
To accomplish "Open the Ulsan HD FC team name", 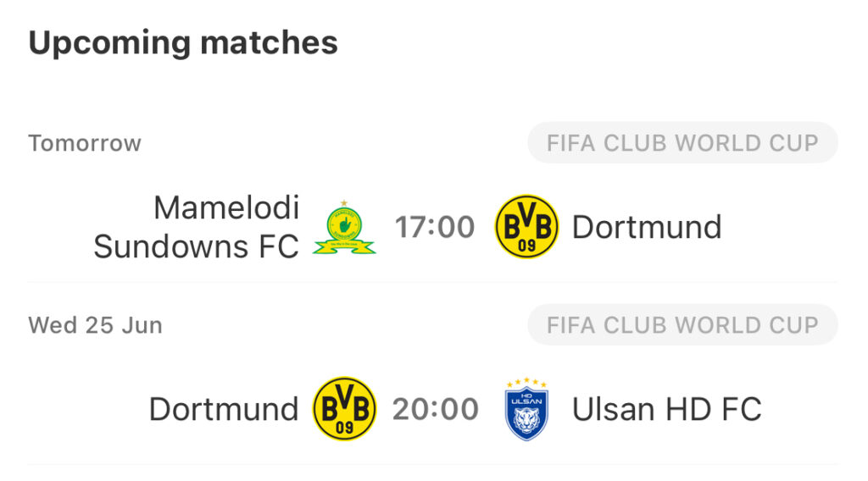I will pyautogui.click(x=666, y=409).
